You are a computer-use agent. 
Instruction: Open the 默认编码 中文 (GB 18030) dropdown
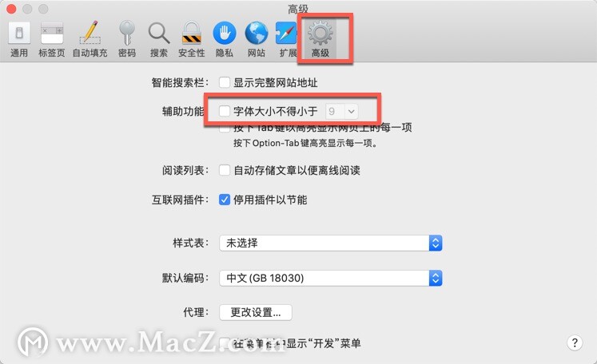click(x=331, y=278)
